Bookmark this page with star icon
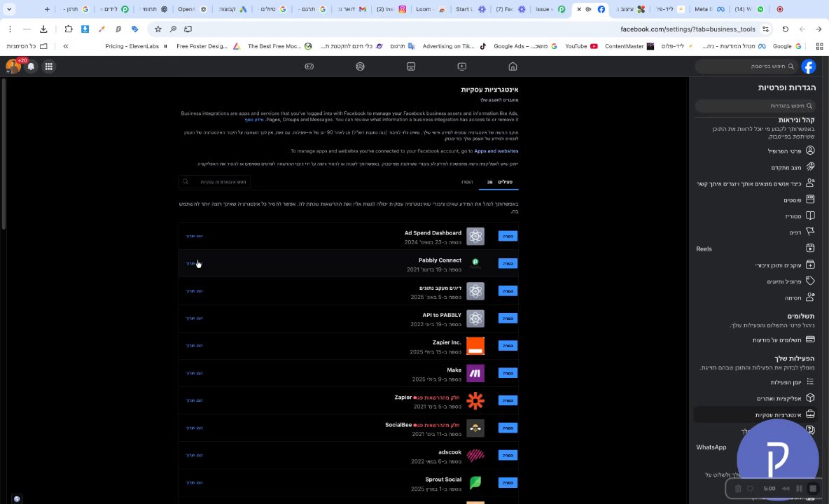 click(x=158, y=29)
